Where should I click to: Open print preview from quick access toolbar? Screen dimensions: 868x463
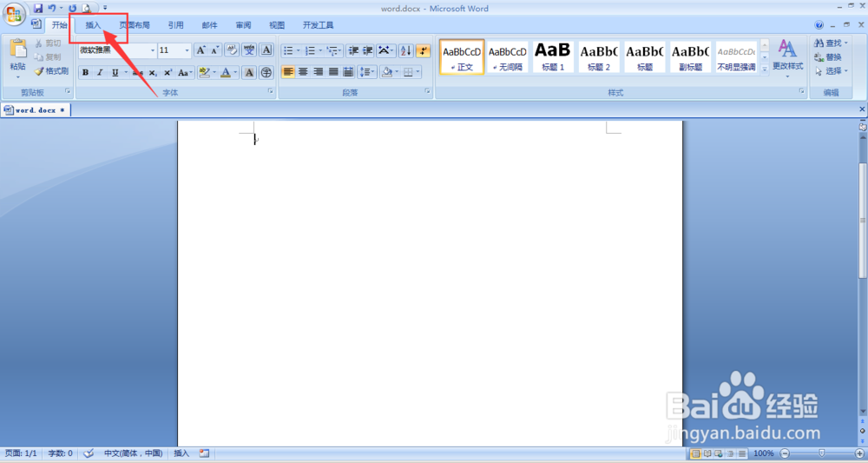tap(86, 8)
